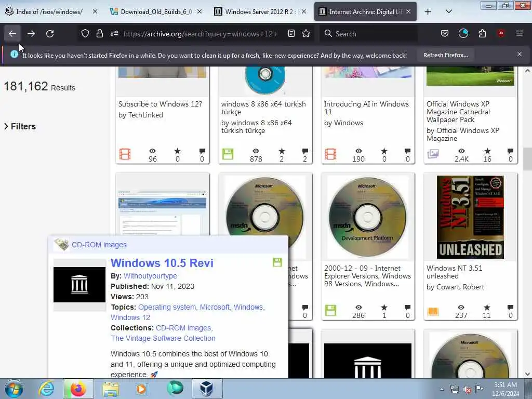Focus the Firefox Search box

point(368,34)
